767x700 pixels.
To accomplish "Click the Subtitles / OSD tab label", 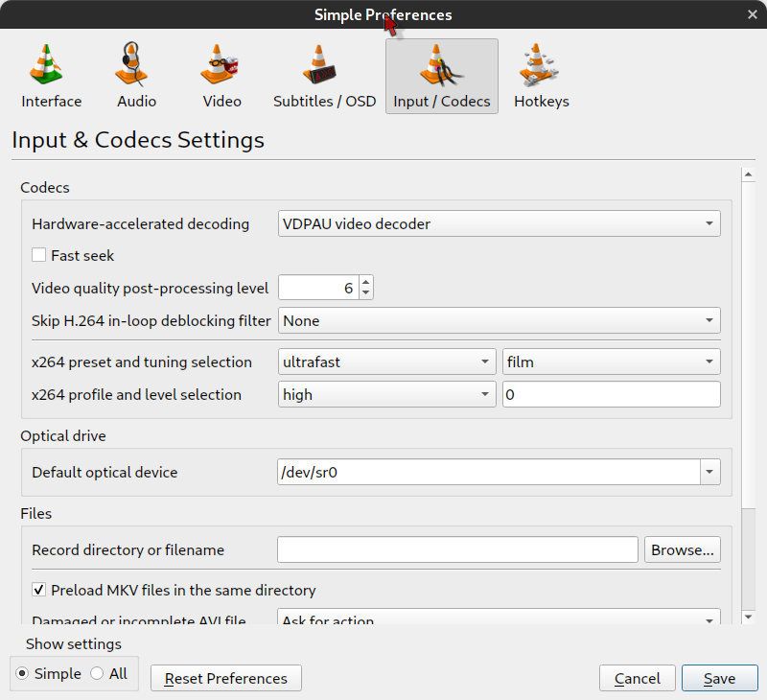I will click(x=324, y=102).
